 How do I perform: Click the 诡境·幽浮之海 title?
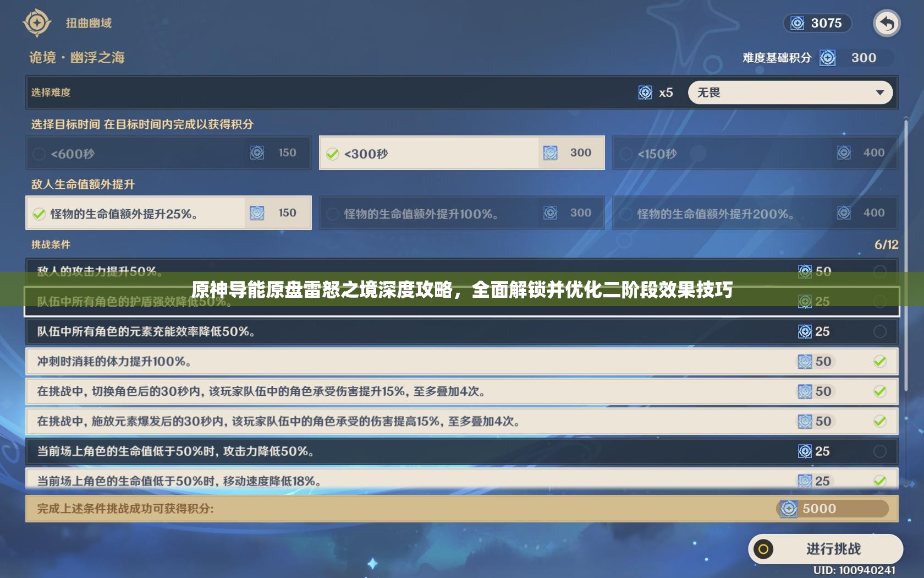(77, 57)
